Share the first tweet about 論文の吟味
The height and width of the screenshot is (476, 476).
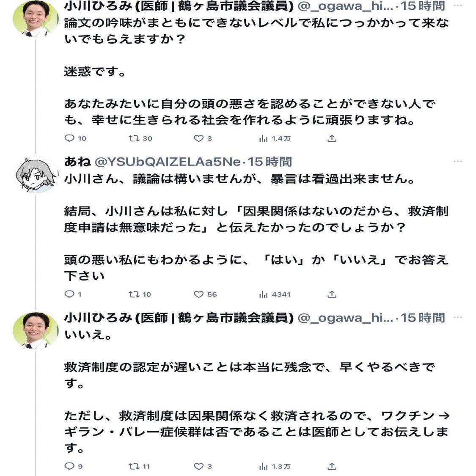(x=332, y=139)
